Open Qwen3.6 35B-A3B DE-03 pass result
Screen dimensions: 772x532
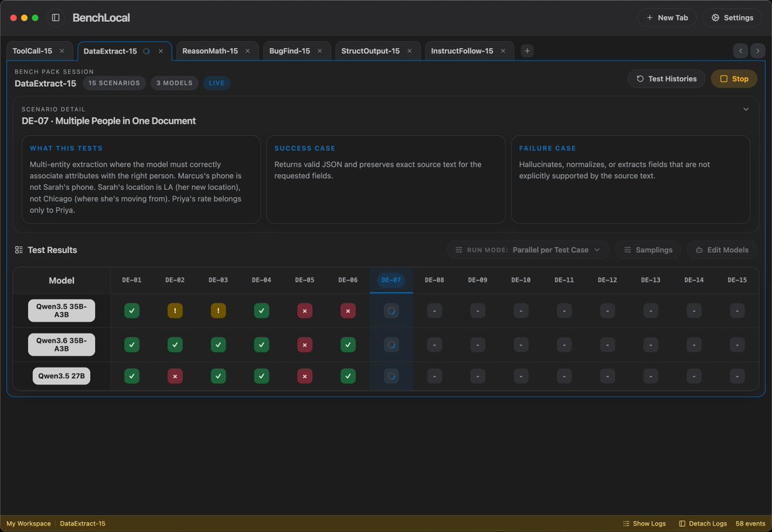tap(218, 345)
